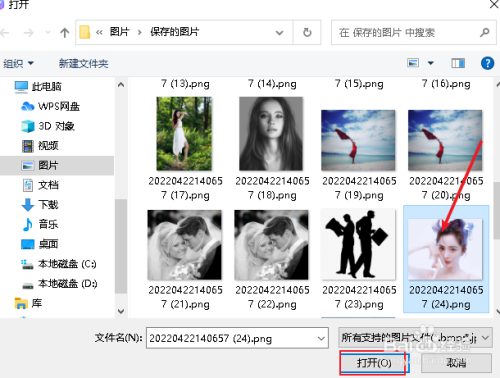Go up one folder level

coord(64,32)
